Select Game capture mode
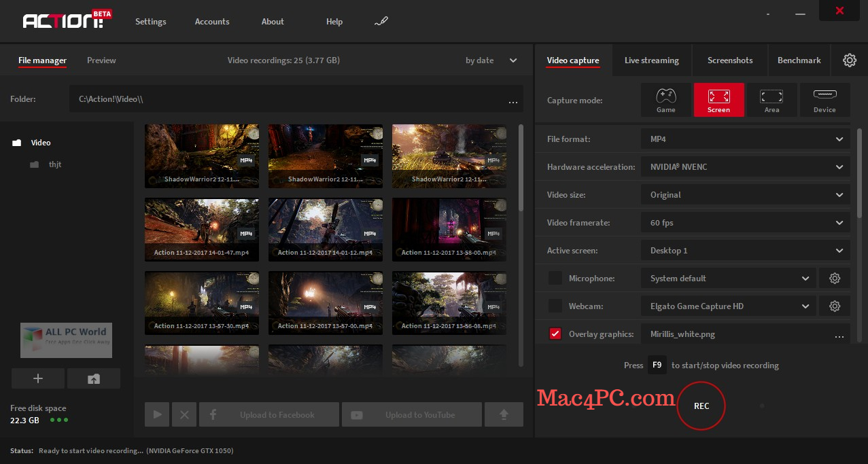Image resolution: width=868 pixels, height=464 pixels. 665,100
